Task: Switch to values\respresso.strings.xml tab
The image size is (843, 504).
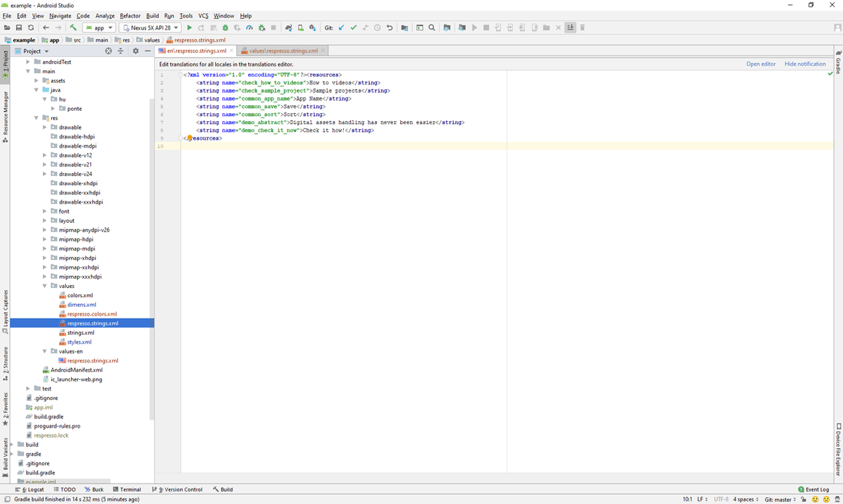Action: (283, 51)
